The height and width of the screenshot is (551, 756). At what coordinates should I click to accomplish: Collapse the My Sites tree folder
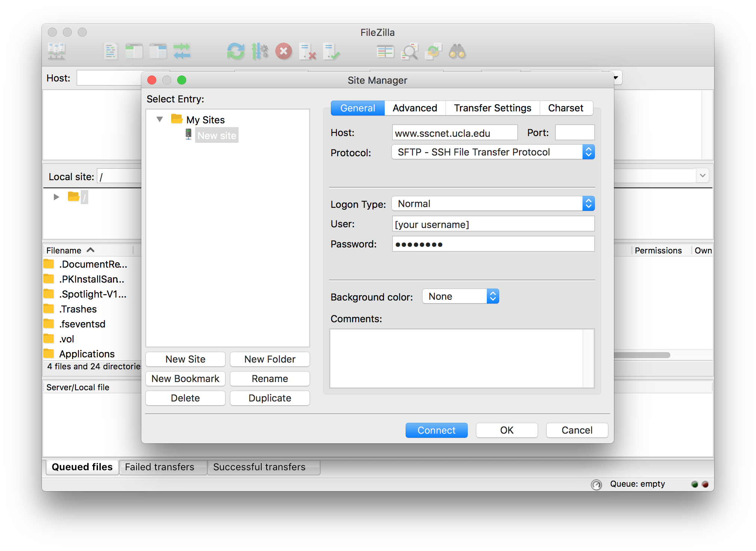pyautogui.click(x=160, y=120)
